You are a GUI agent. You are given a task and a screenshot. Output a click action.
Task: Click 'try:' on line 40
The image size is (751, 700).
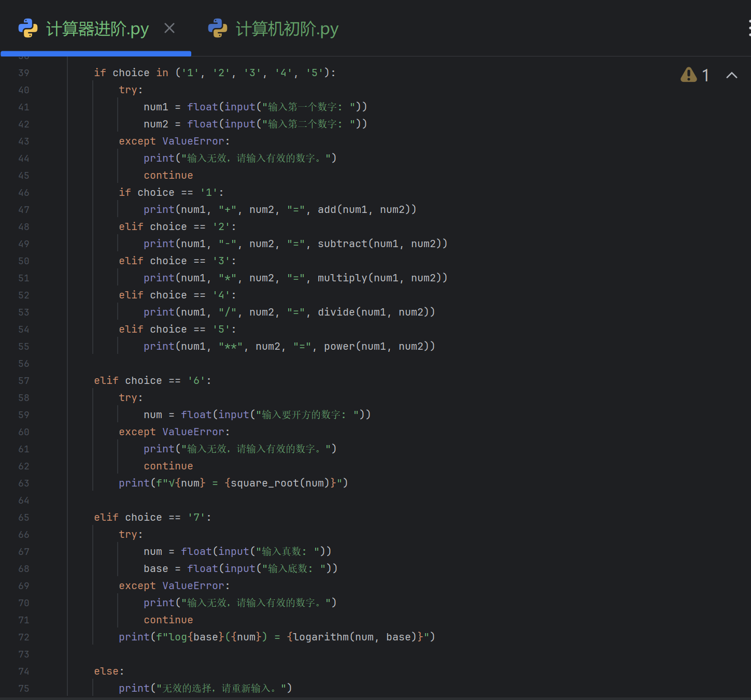[x=131, y=90]
